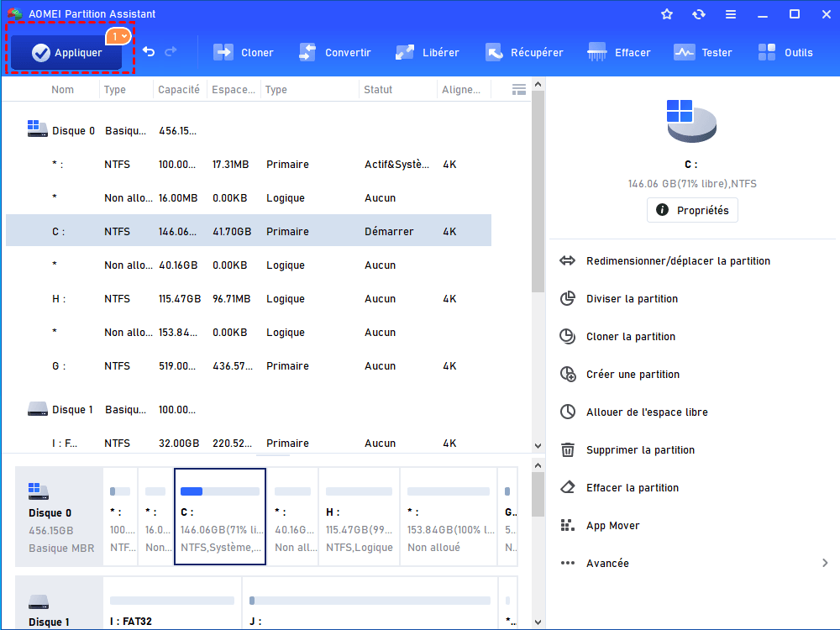Select J: partition block in Disque 1 map
Screen dimensions: 840x630
click(x=370, y=603)
